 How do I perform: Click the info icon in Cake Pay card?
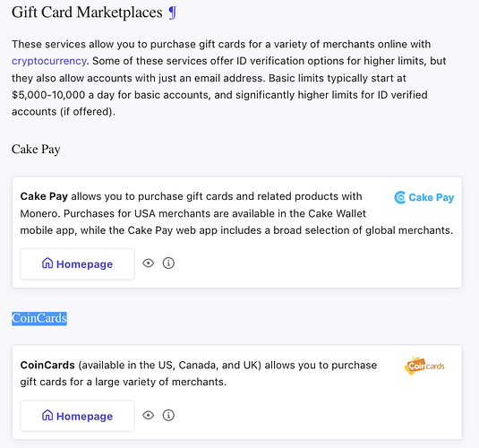(x=168, y=263)
